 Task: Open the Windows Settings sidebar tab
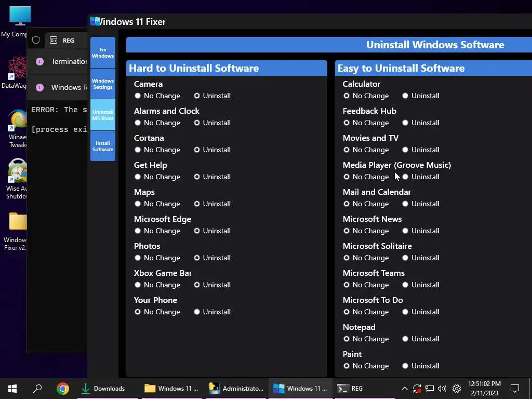[103, 84]
